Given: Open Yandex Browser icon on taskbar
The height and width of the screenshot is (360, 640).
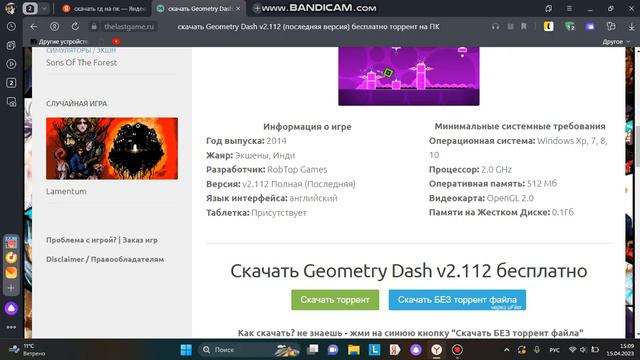Looking at the screenshot, I should [x=436, y=350].
